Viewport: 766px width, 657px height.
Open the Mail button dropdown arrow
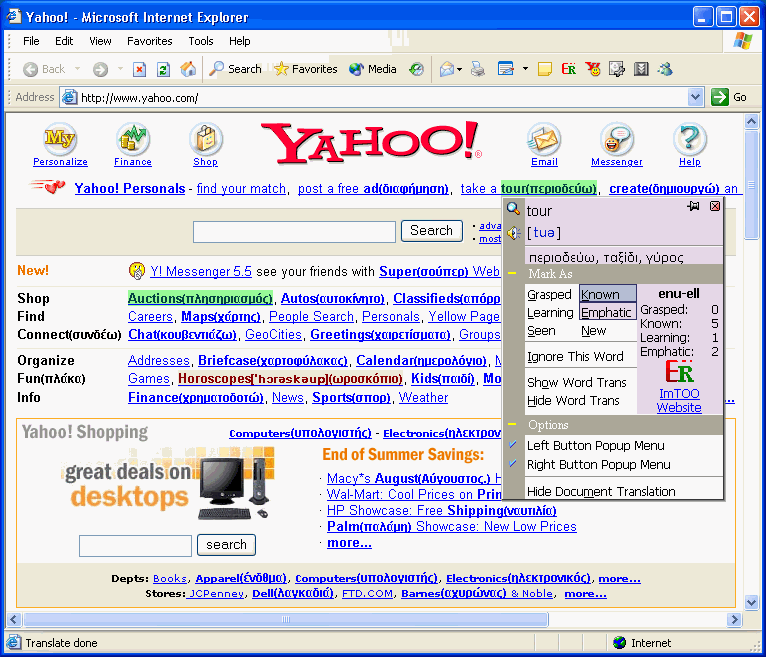[x=460, y=69]
